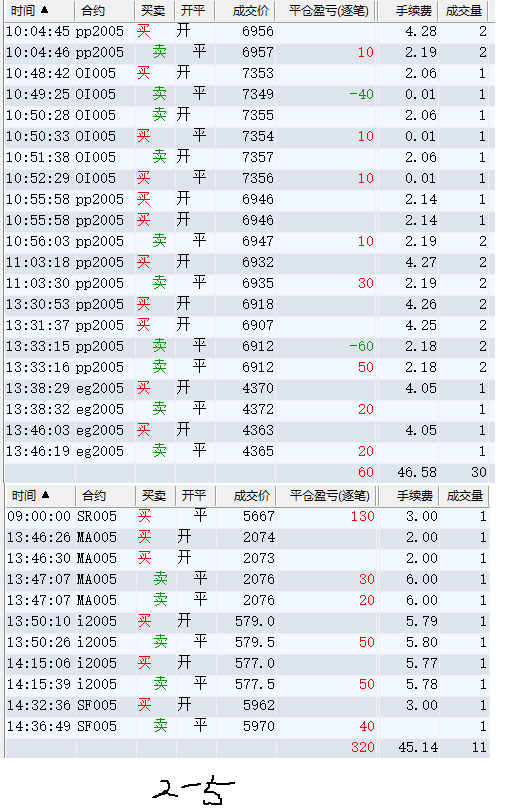This screenshot has width=507, height=809.
Task: Select the 14:15:39 i2005 trade row
Action: [x=247, y=684]
